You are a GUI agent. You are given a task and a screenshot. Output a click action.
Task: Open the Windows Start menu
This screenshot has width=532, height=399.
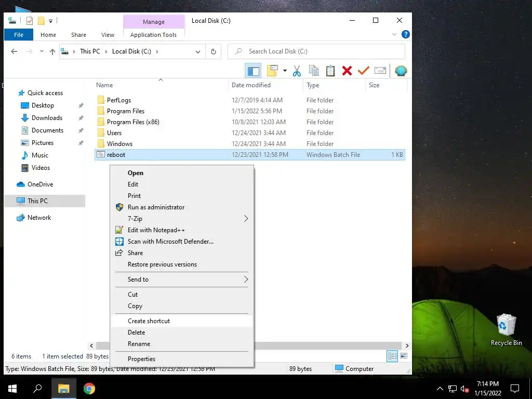(12, 389)
